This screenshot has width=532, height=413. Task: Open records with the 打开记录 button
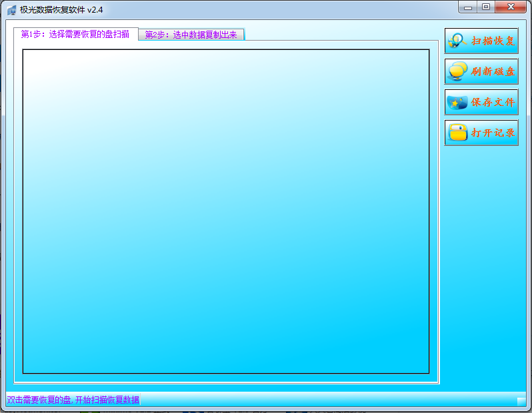[481, 133]
